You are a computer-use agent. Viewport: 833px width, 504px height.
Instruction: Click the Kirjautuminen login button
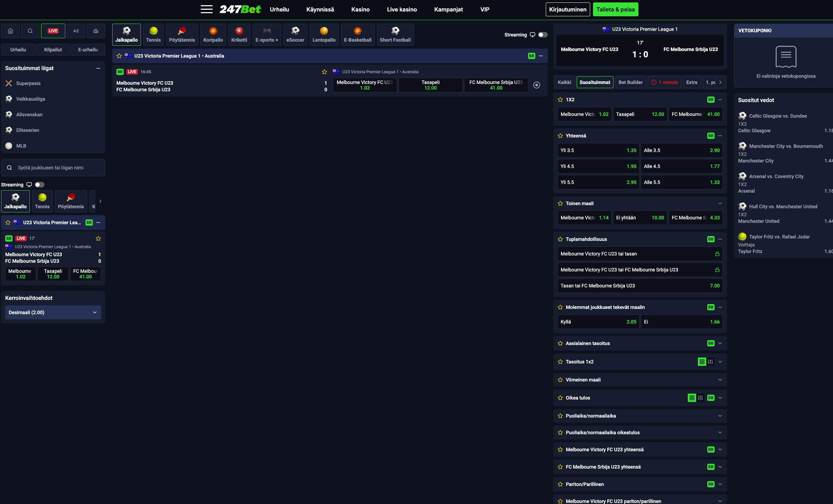coord(568,9)
